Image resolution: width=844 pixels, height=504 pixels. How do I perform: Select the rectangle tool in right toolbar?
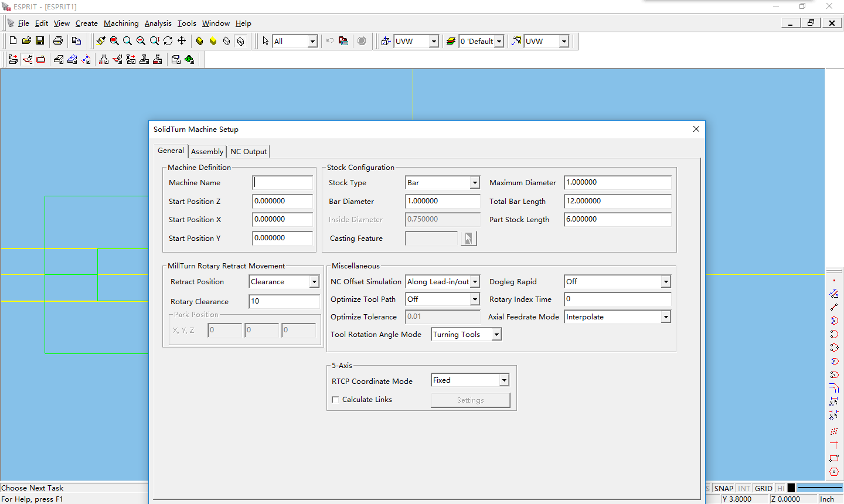(x=834, y=458)
